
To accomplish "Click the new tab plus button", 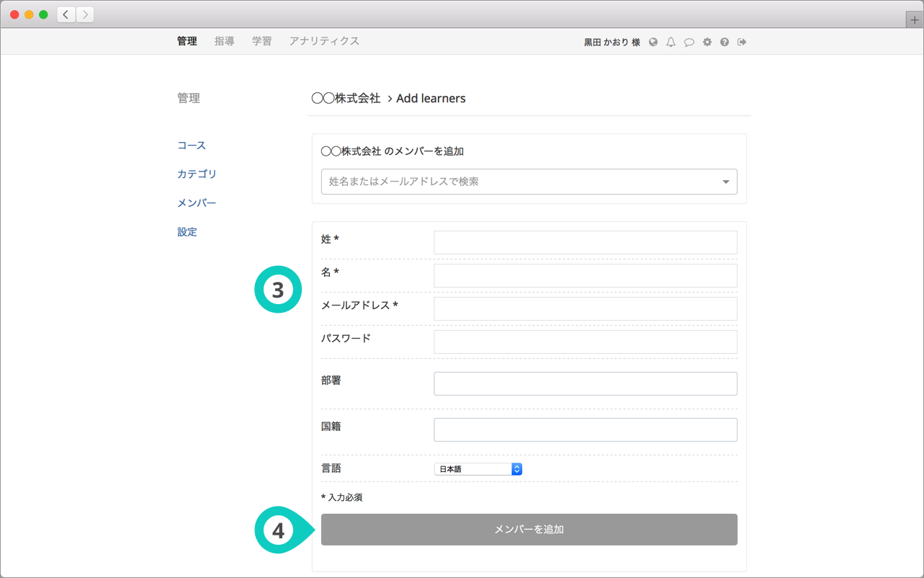I will [914, 20].
